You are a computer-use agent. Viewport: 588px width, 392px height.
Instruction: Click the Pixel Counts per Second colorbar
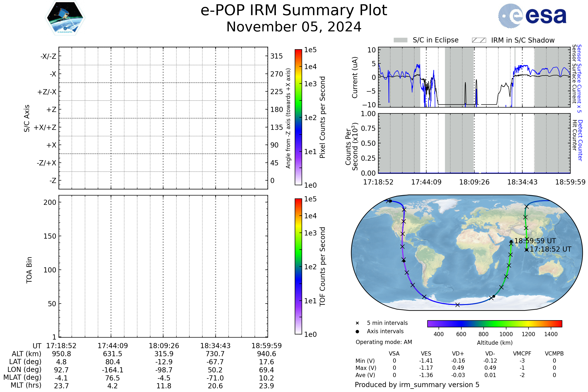[x=298, y=117]
